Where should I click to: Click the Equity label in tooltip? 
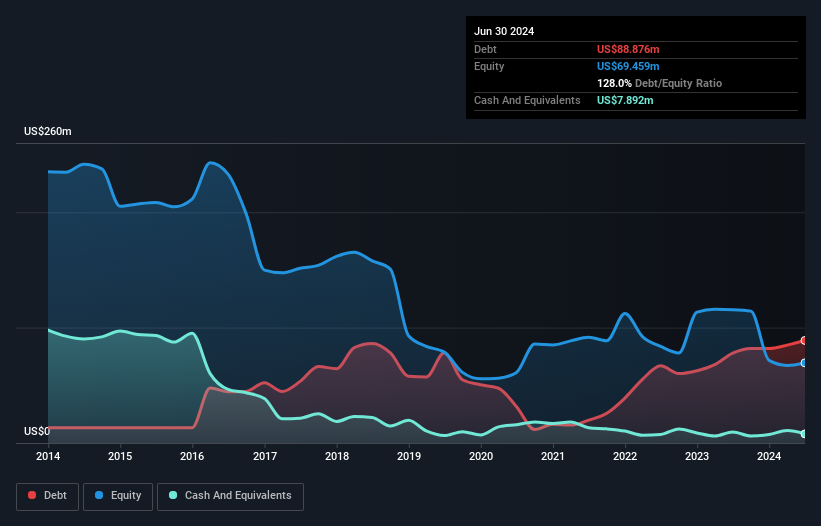[489, 66]
